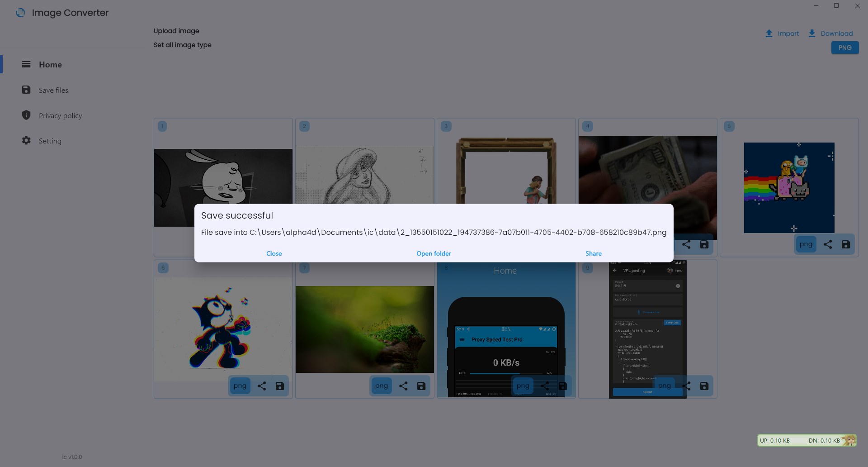Share image 8, the Proxy Speed Test screenshot
868x467 pixels.
545,386
